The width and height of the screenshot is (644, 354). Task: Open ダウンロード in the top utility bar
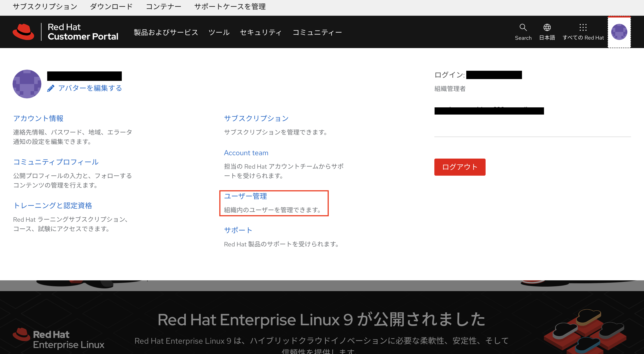pyautogui.click(x=111, y=7)
